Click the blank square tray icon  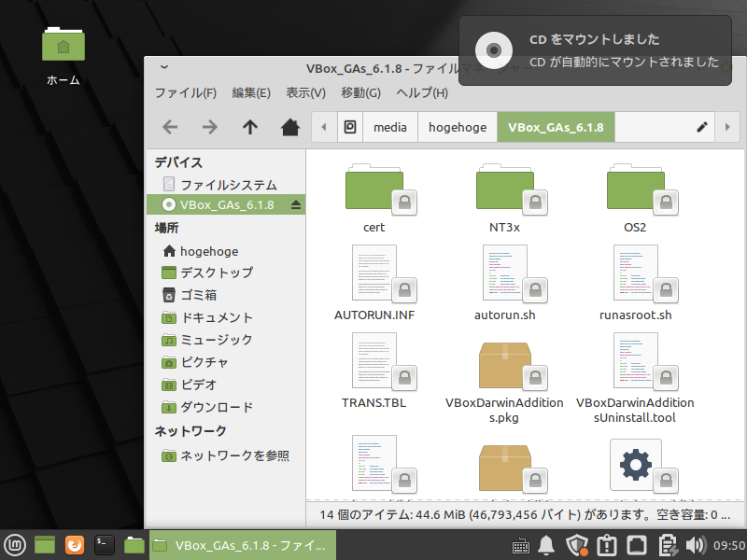pyautogui.click(x=637, y=546)
